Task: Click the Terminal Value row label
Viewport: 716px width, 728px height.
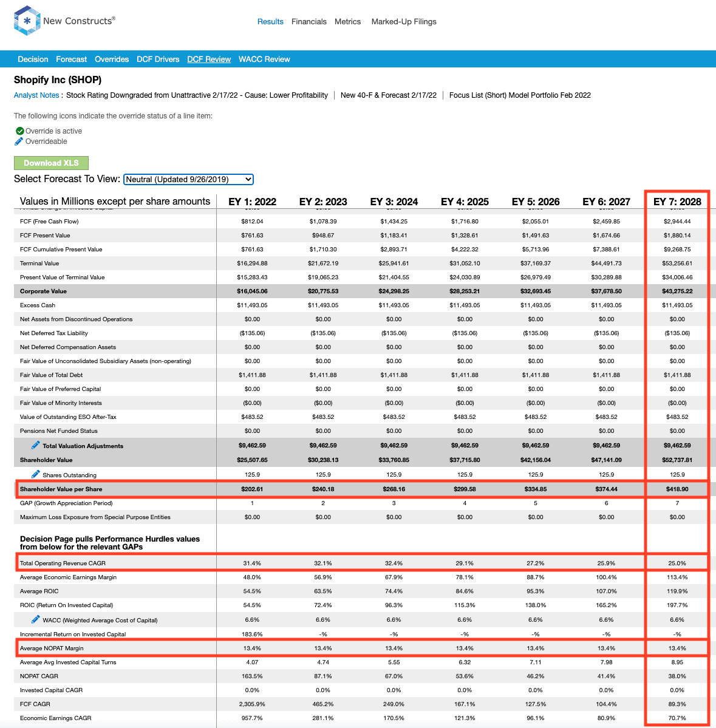Action: 39,264
